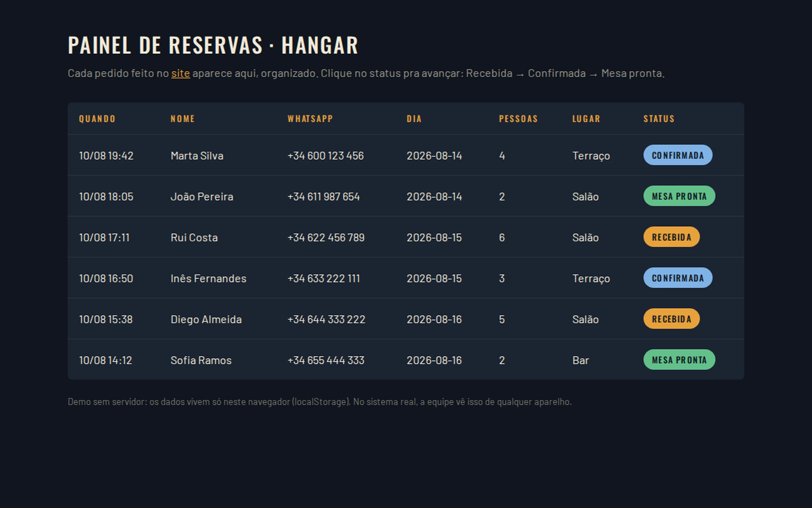Select the name Sofia Ramos

tap(201, 360)
